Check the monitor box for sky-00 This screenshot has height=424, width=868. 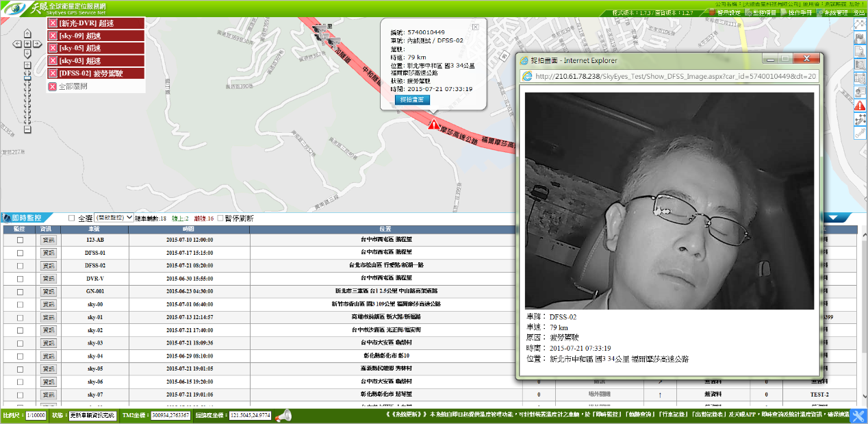point(21,303)
